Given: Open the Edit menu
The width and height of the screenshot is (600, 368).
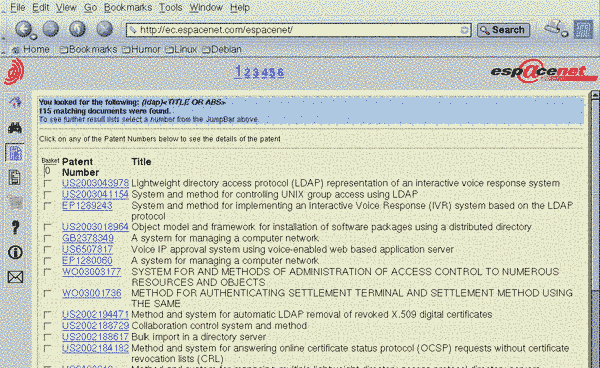Looking at the screenshot, I should point(40,7).
